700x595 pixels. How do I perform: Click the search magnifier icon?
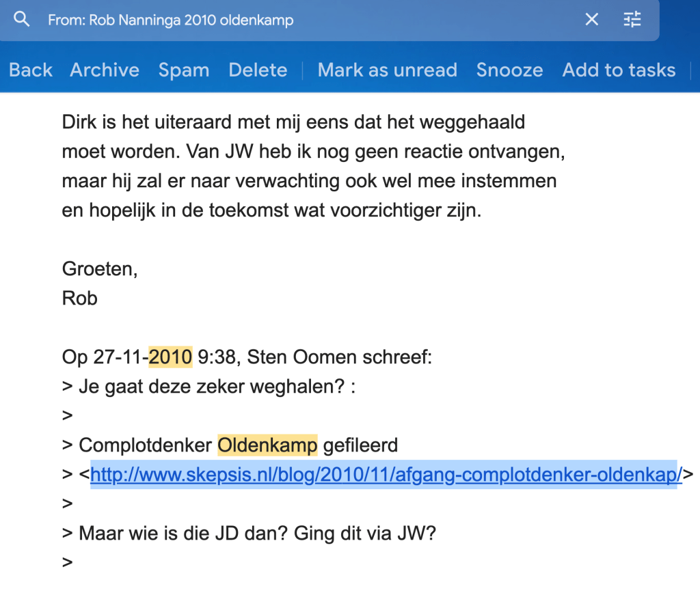point(22,20)
